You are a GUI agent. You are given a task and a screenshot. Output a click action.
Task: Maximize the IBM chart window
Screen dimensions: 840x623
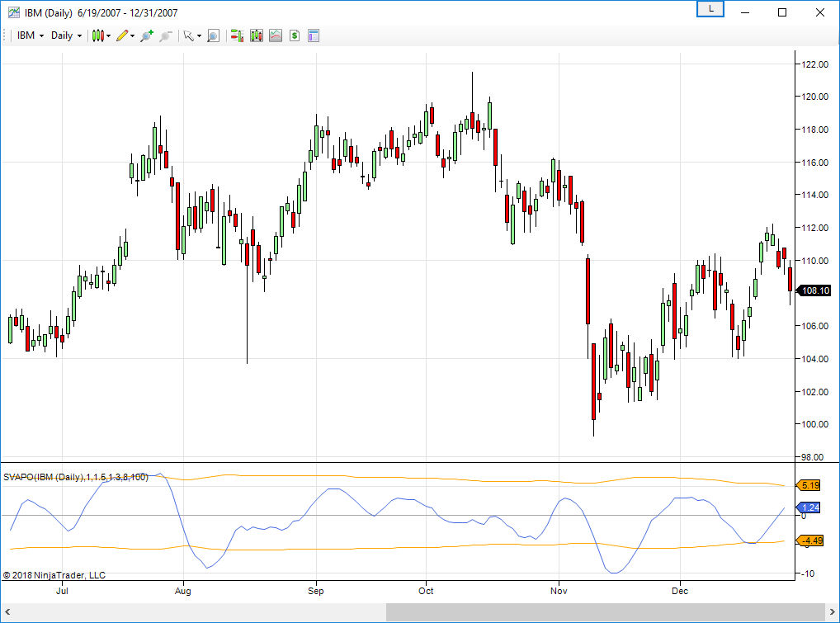(782, 12)
